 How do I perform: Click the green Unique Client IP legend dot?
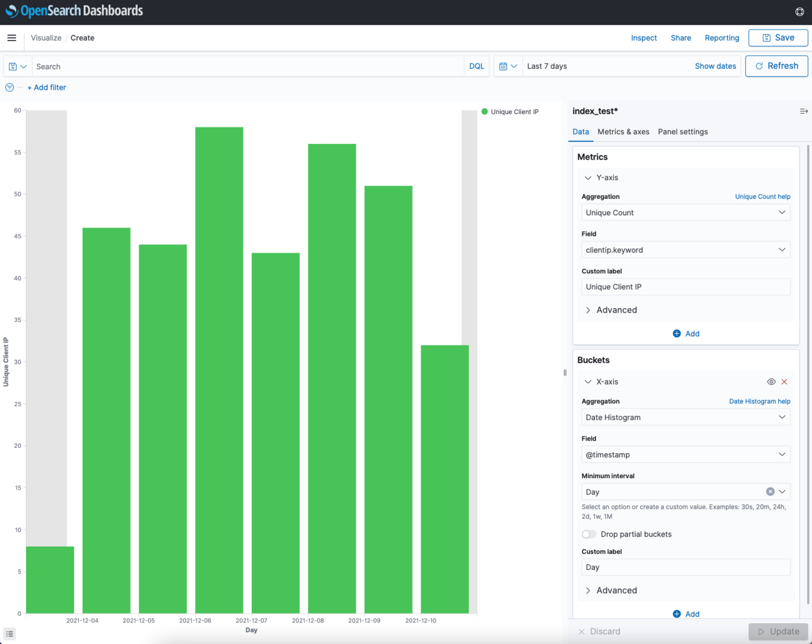tap(484, 111)
